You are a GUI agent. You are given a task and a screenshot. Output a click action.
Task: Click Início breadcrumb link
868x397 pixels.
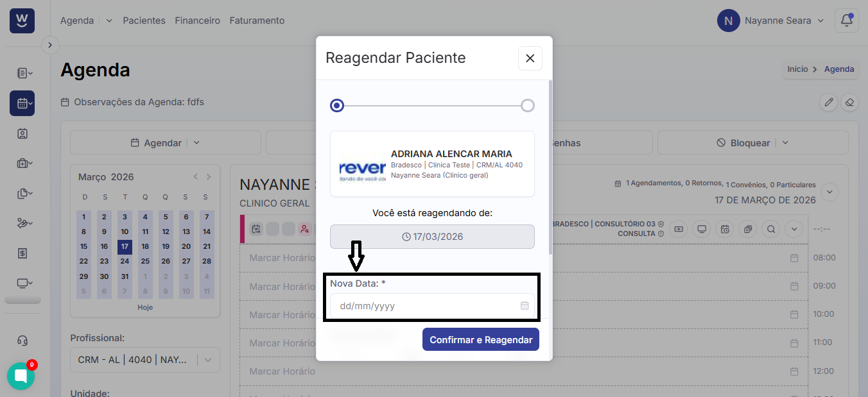coord(797,69)
